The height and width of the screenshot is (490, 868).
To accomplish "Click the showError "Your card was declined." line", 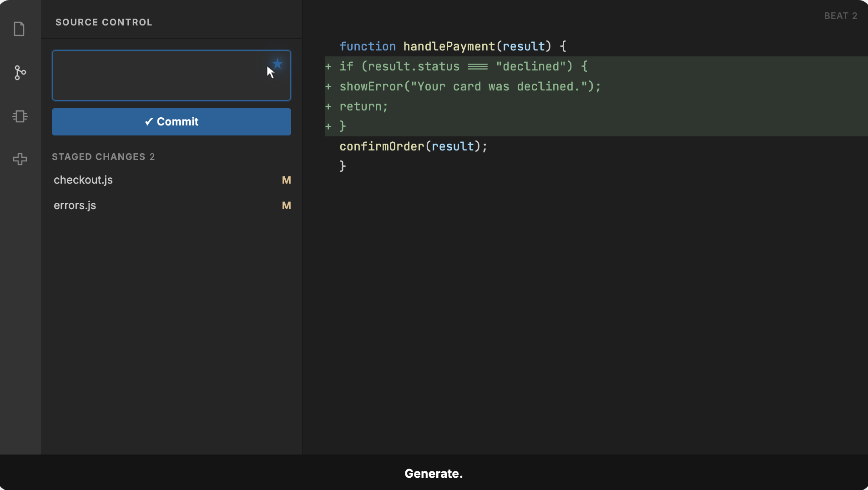I will 596,86.
